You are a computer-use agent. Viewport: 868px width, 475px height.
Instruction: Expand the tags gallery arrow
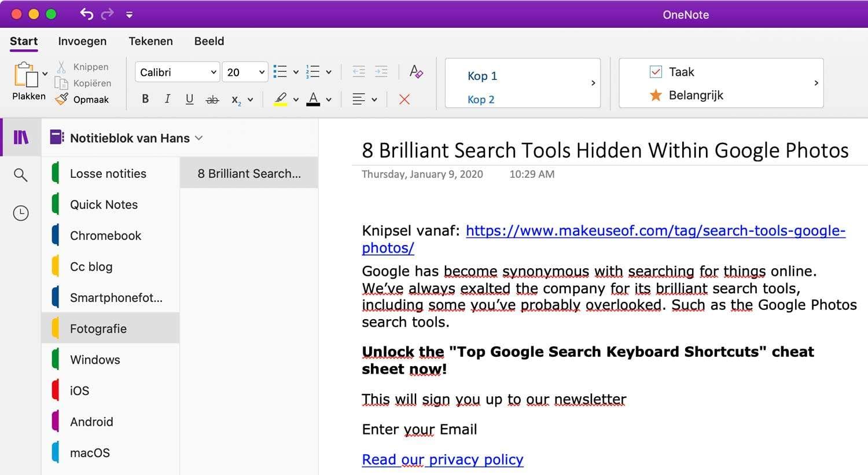coord(816,83)
